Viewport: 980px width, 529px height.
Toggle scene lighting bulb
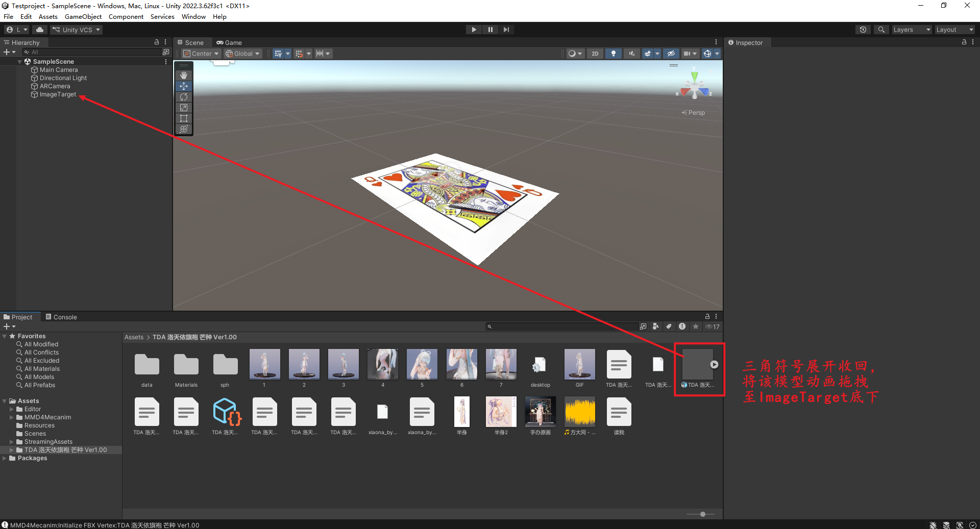point(614,54)
